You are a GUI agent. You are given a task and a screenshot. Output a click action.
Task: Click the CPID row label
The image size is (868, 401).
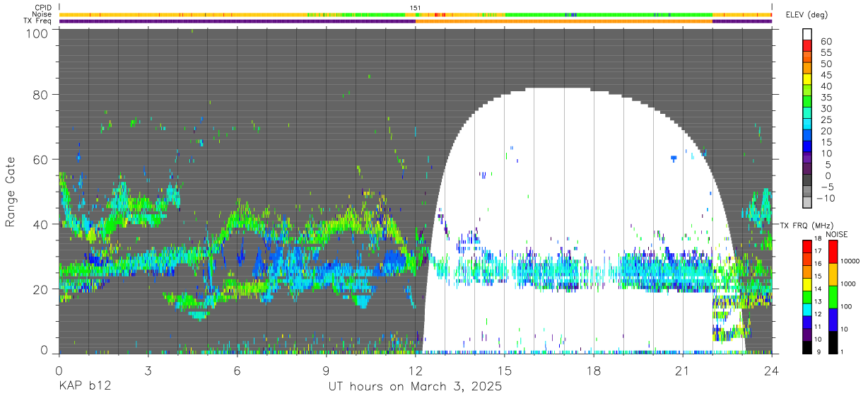click(x=42, y=7)
